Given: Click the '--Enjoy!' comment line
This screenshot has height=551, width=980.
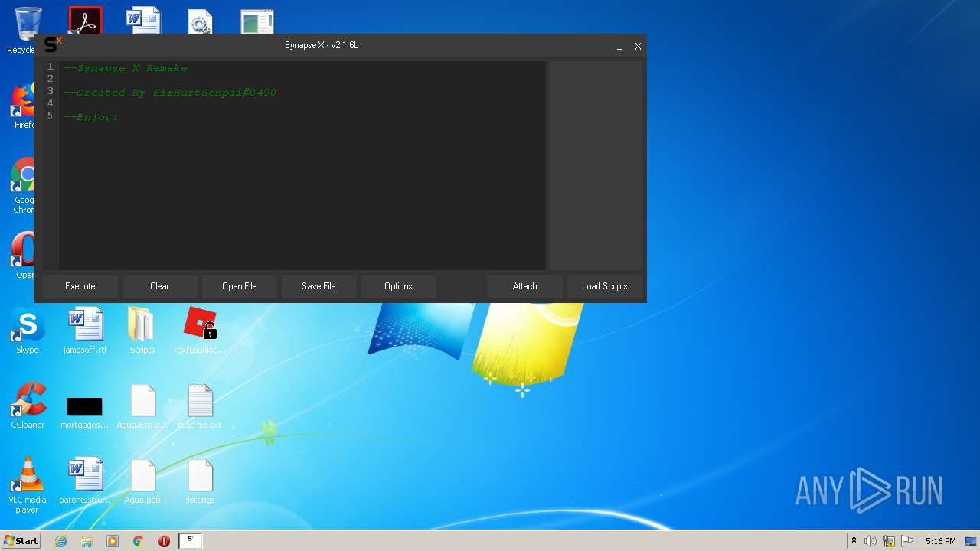Looking at the screenshot, I should click(x=91, y=117).
